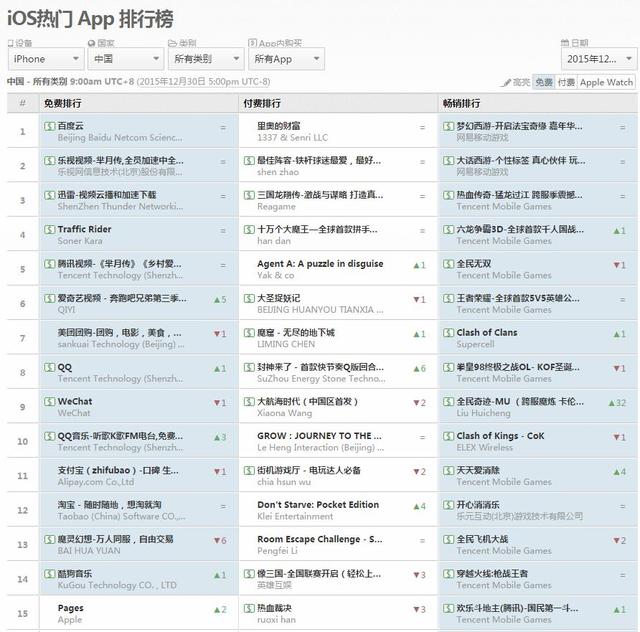Click in-app purchase icon beside 大话西游
The image size is (640, 632).
[449, 160]
